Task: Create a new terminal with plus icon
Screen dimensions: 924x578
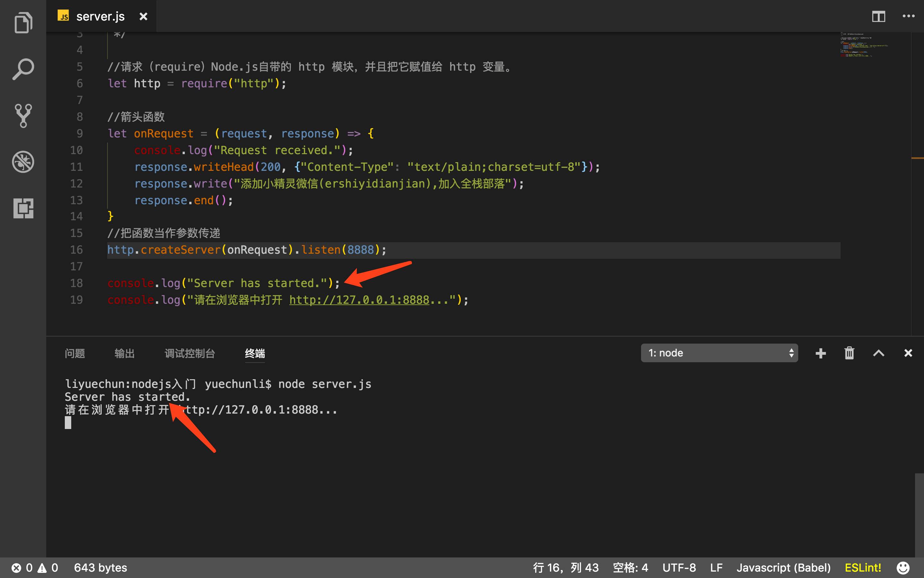Action: tap(820, 353)
